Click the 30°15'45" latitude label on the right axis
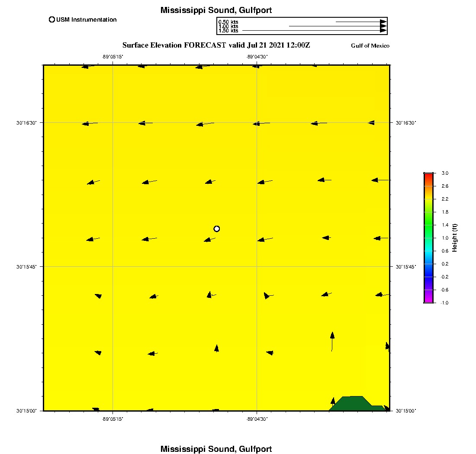 click(405, 267)
